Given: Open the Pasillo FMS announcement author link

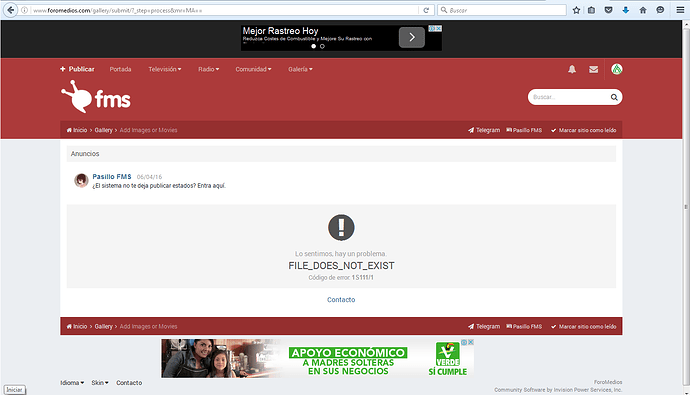Looking at the screenshot, I should [x=112, y=176].
